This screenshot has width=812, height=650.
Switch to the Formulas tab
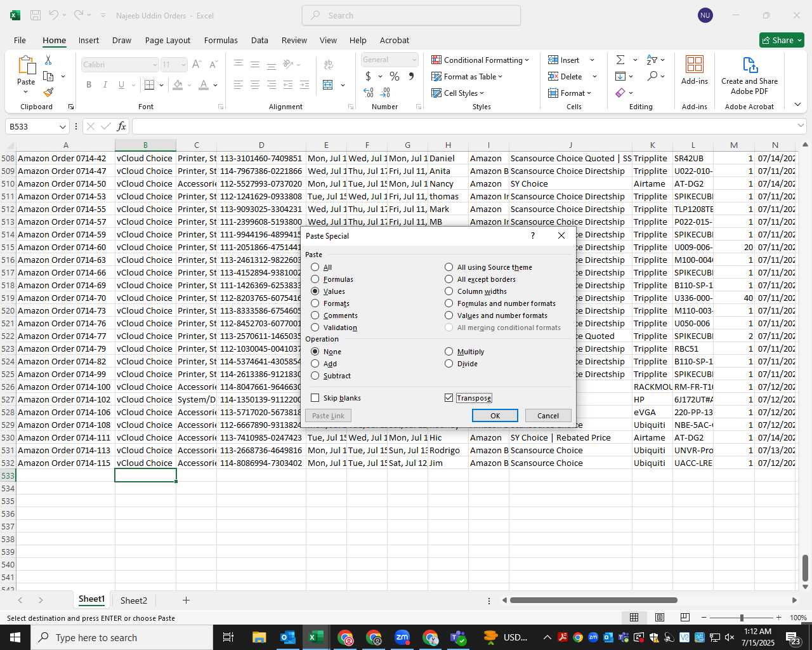click(221, 40)
